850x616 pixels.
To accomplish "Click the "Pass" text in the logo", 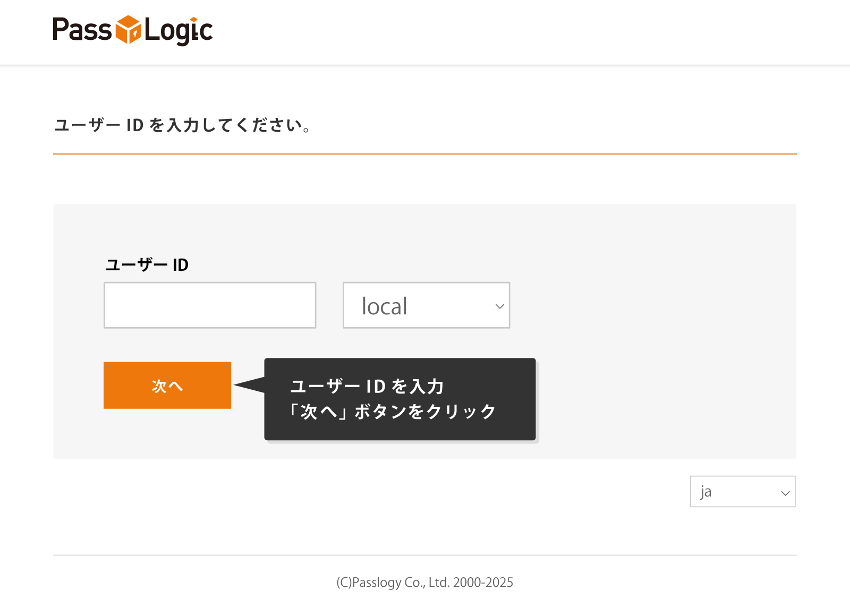I will [82, 30].
